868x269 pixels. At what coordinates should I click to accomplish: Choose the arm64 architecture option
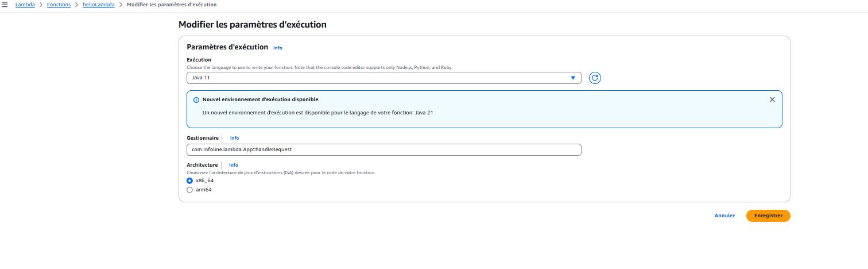pyautogui.click(x=190, y=190)
